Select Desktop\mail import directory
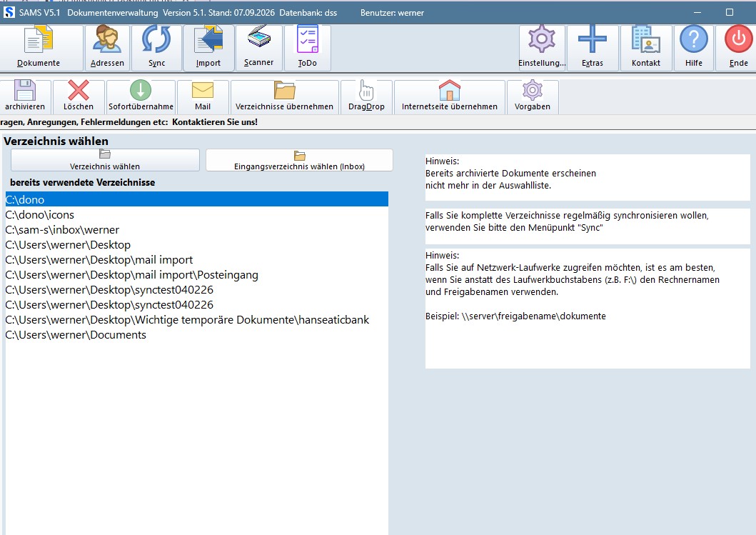This screenshot has height=535, width=756. 197,259
